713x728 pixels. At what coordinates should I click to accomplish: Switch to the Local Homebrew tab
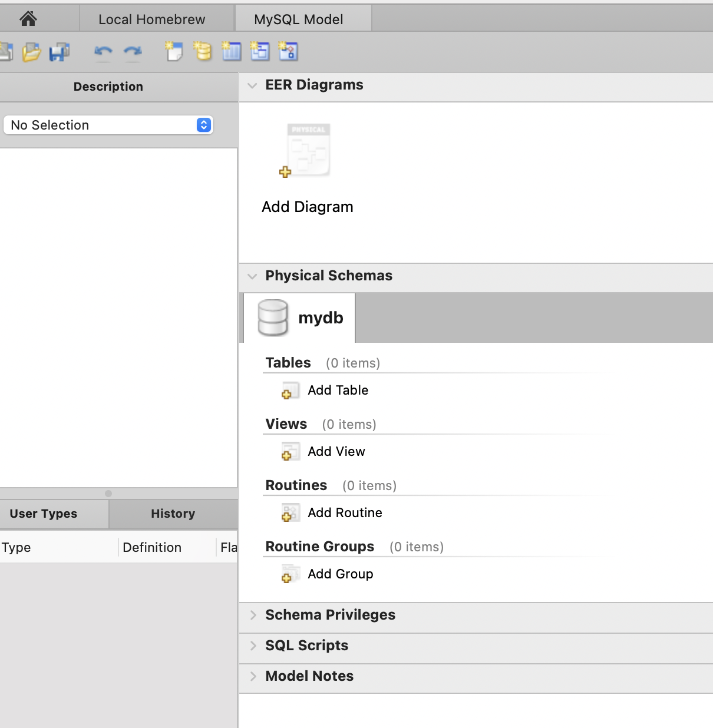(x=151, y=19)
